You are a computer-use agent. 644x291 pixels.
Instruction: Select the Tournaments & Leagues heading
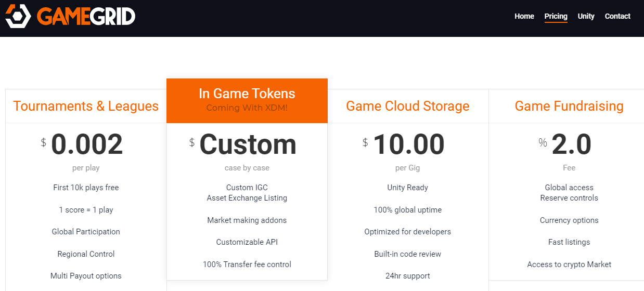point(86,106)
